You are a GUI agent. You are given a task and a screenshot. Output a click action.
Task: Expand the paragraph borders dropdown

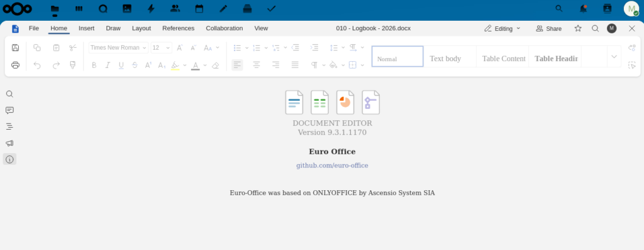click(362, 65)
